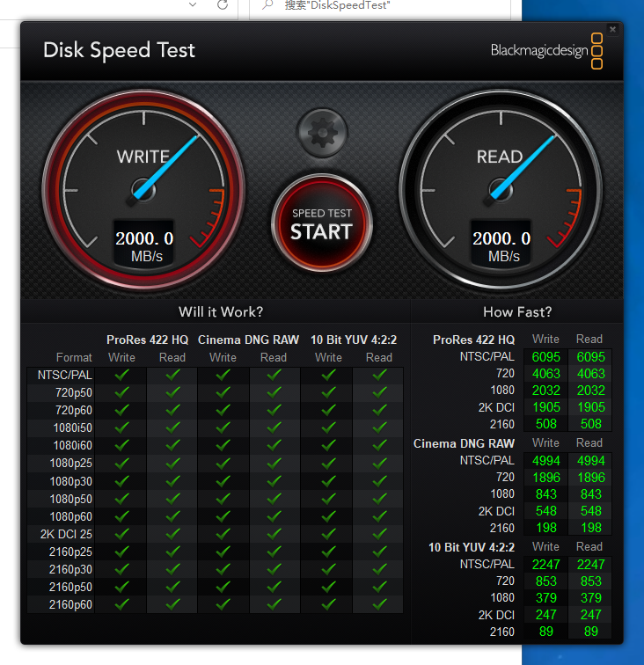The image size is (644, 665).
Task: Click ProRes Read checkmark for 720p50 row
Action: point(172,392)
